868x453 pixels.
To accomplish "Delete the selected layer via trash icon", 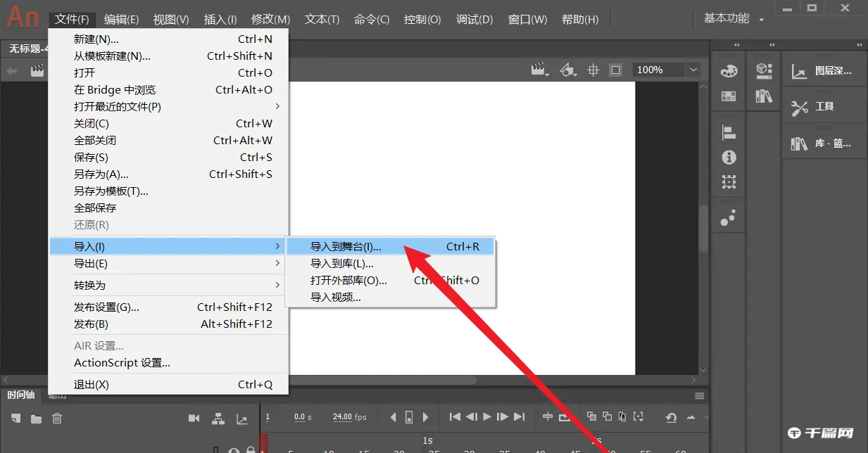I will click(56, 417).
